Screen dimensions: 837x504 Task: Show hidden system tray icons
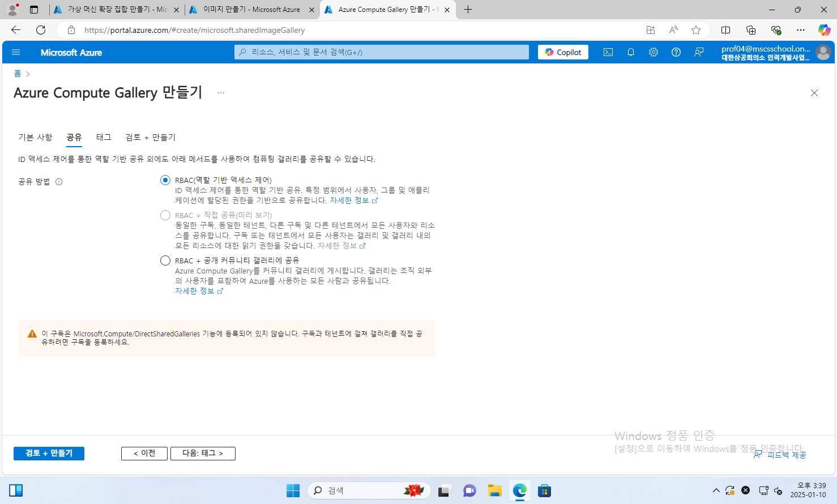coord(716,490)
